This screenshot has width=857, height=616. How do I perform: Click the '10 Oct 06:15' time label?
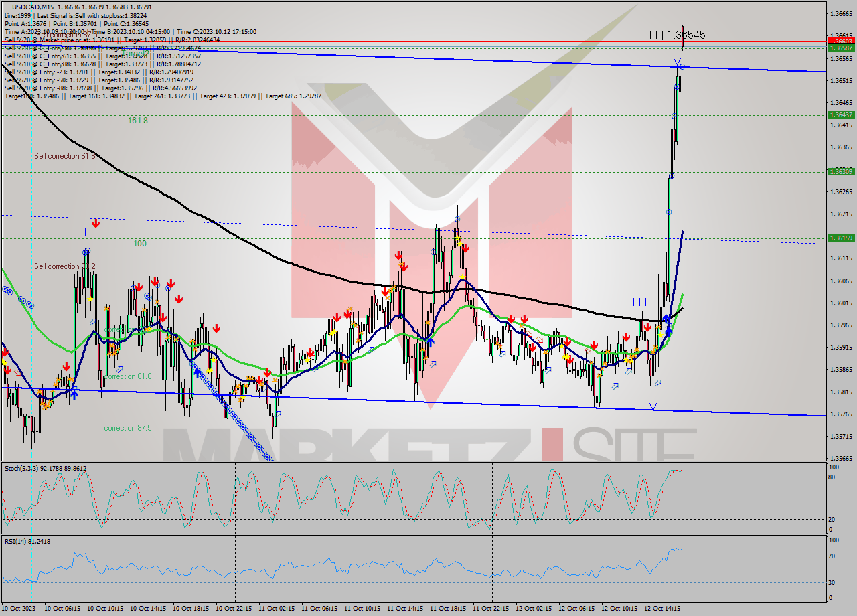(x=62, y=609)
